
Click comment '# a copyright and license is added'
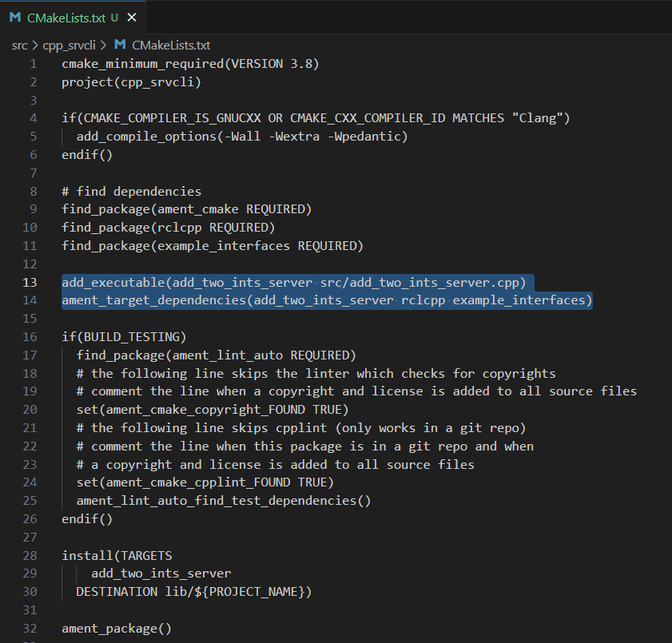click(275, 465)
